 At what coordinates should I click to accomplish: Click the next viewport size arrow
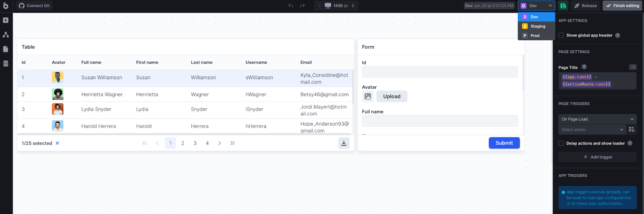353,5
